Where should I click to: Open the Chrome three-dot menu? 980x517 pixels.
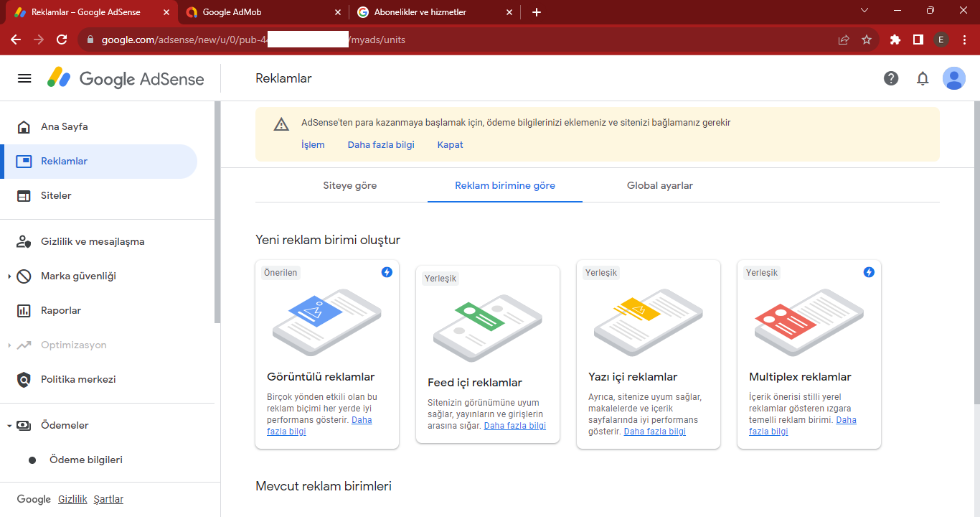coord(964,40)
